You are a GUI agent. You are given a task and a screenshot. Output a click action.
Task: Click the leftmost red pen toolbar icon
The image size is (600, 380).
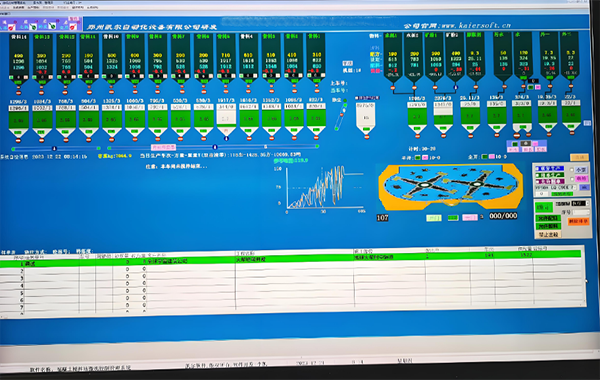11,27
